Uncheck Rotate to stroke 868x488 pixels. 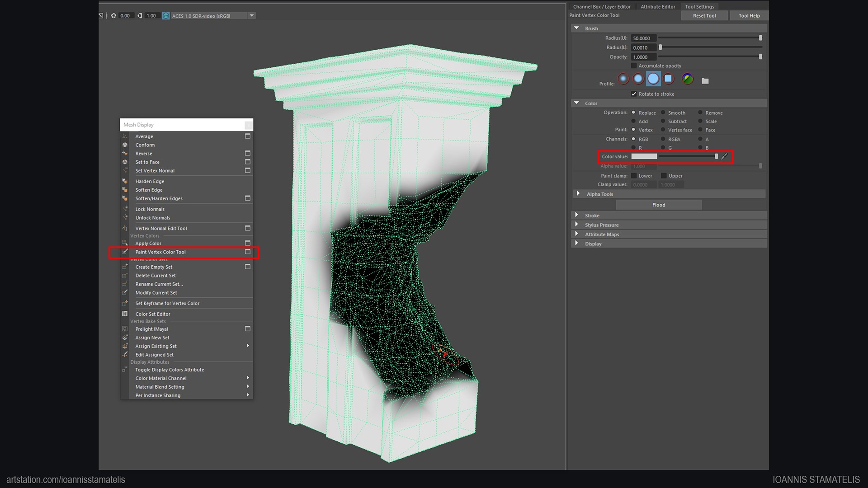(634, 94)
